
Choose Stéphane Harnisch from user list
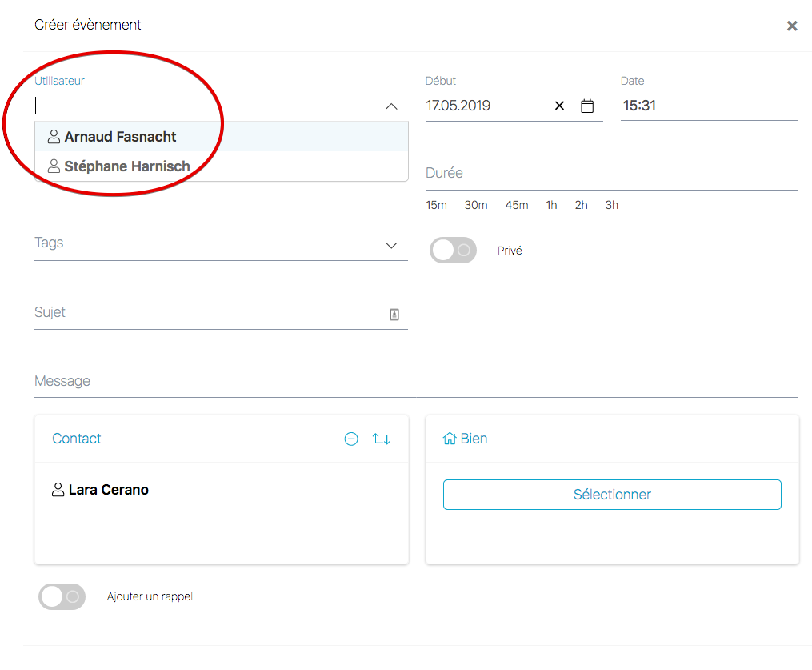pos(126,166)
